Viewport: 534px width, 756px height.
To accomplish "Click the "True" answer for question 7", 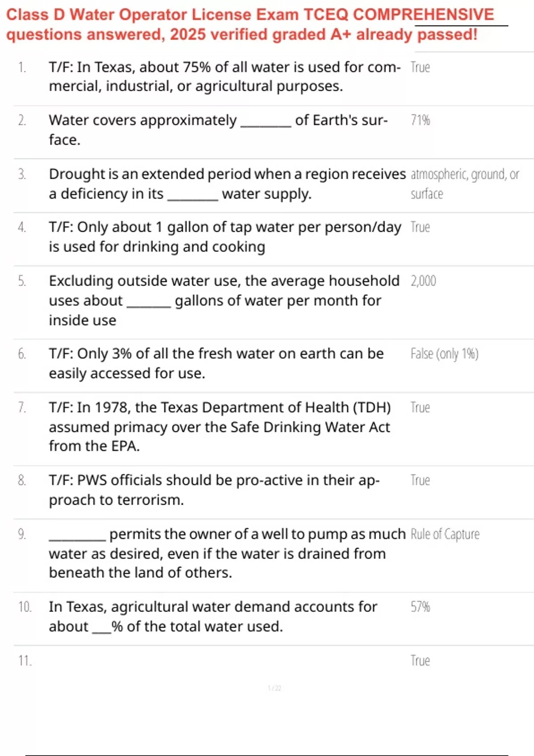I will [x=420, y=408].
